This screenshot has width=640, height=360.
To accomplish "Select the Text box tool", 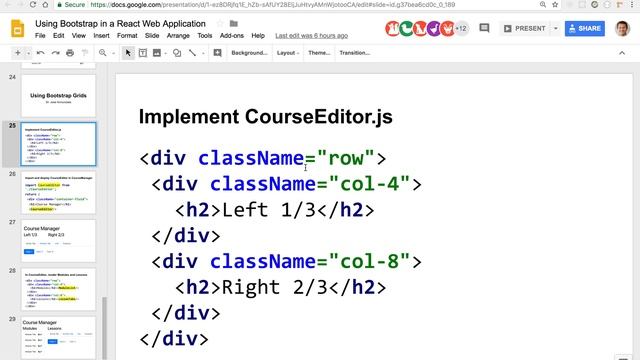I will [x=143, y=53].
